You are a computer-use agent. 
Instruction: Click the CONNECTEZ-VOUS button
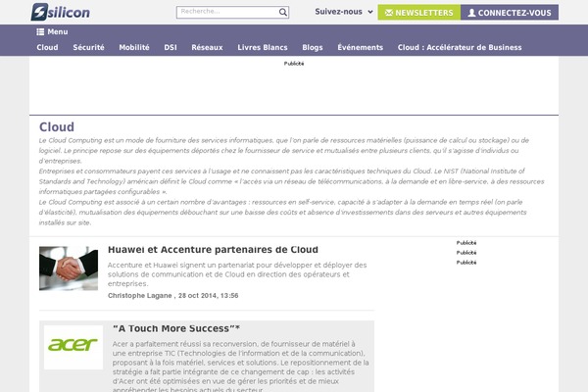tap(510, 13)
